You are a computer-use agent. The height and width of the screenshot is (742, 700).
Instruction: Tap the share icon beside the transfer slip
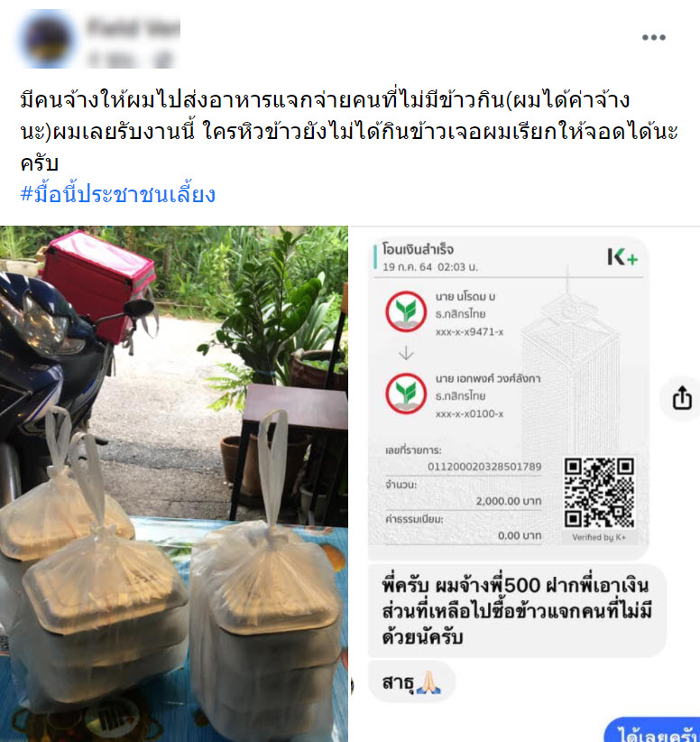682,398
